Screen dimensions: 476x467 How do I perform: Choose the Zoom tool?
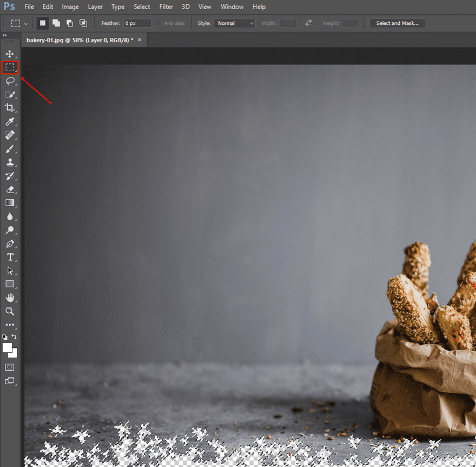[x=10, y=311]
